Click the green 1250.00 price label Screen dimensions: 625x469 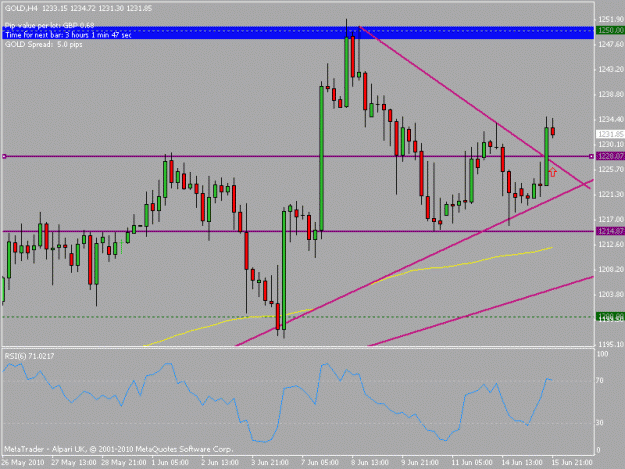point(610,30)
